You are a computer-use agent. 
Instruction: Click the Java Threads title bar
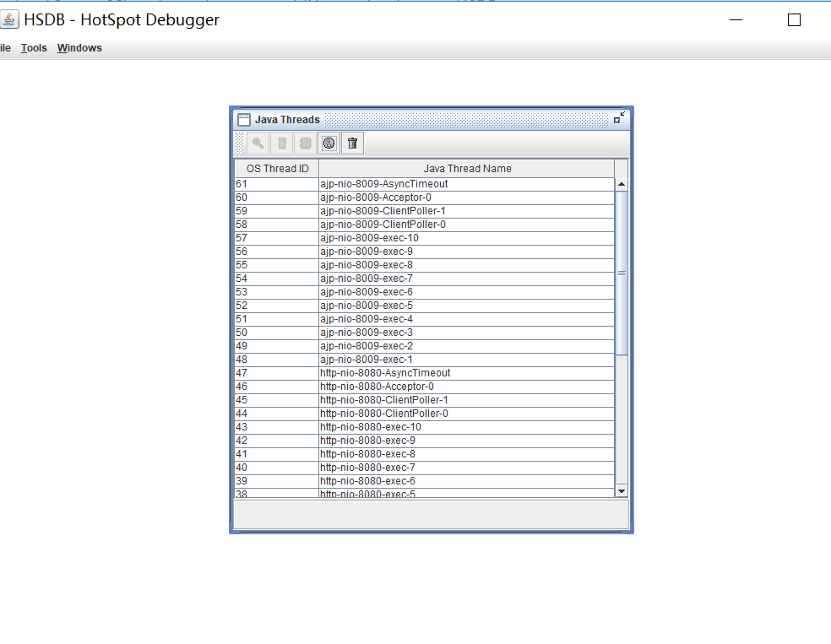(x=431, y=120)
